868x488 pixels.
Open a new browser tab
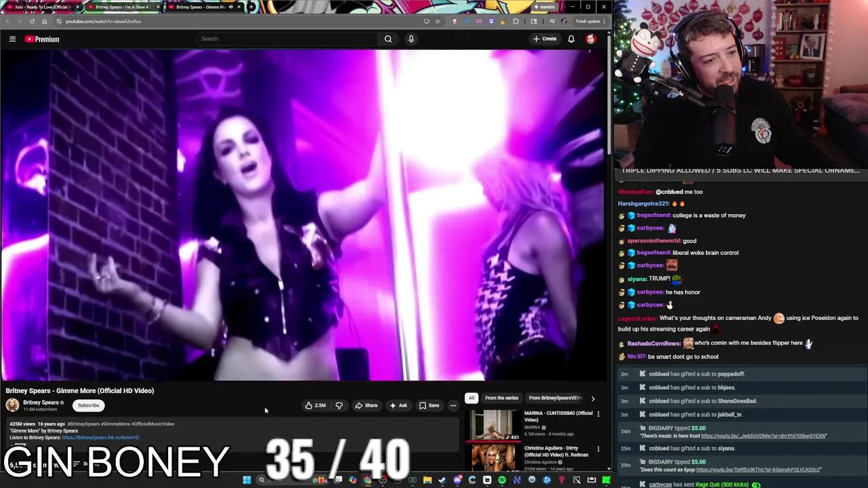tap(252, 7)
